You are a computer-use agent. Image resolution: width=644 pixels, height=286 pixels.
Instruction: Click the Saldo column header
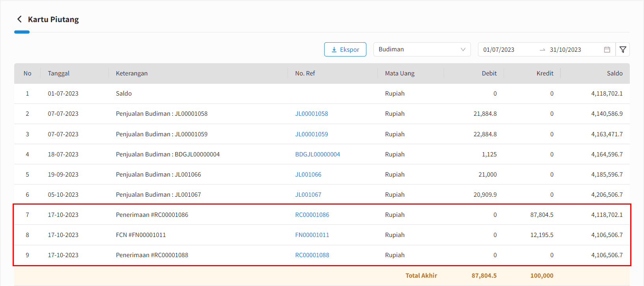[x=614, y=73]
